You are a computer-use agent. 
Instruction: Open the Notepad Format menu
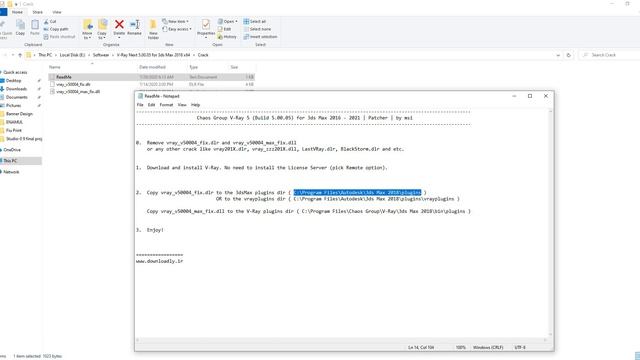pos(166,105)
